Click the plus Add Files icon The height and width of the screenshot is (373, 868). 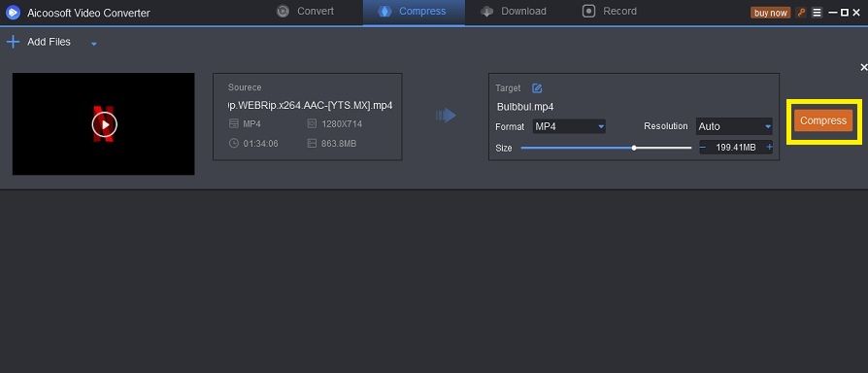tap(13, 42)
